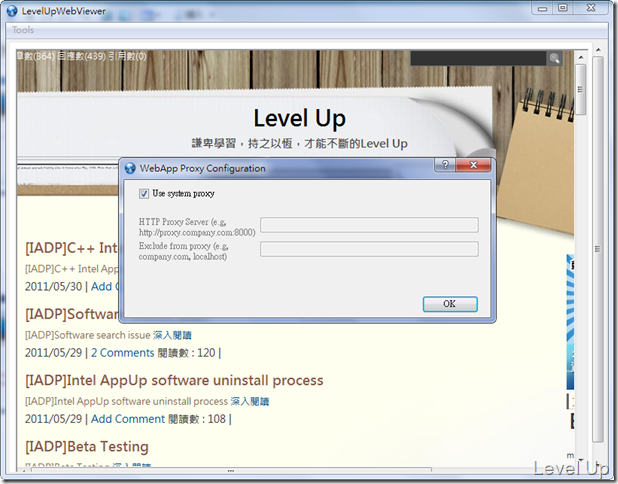This screenshot has height=484, width=618.
Task: Click the horizontal scrollbar thumb at bottom
Action: tap(231, 470)
